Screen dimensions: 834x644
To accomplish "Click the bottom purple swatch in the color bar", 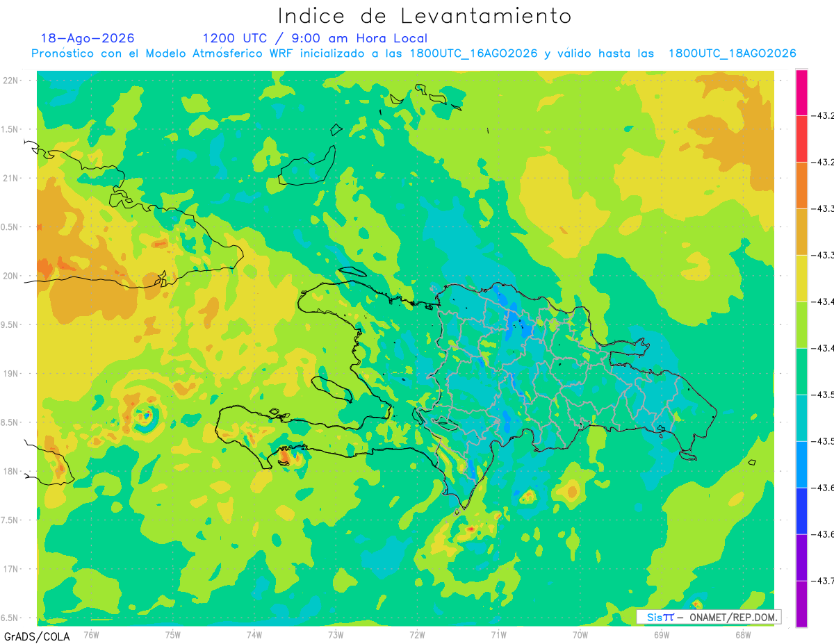I will pos(801,604).
